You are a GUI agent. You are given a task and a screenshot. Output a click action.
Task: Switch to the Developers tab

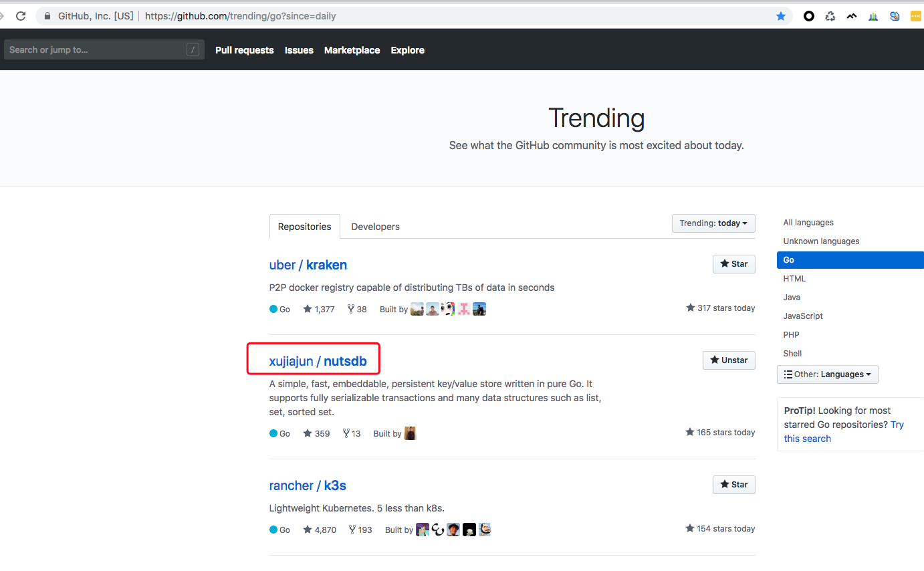(375, 227)
